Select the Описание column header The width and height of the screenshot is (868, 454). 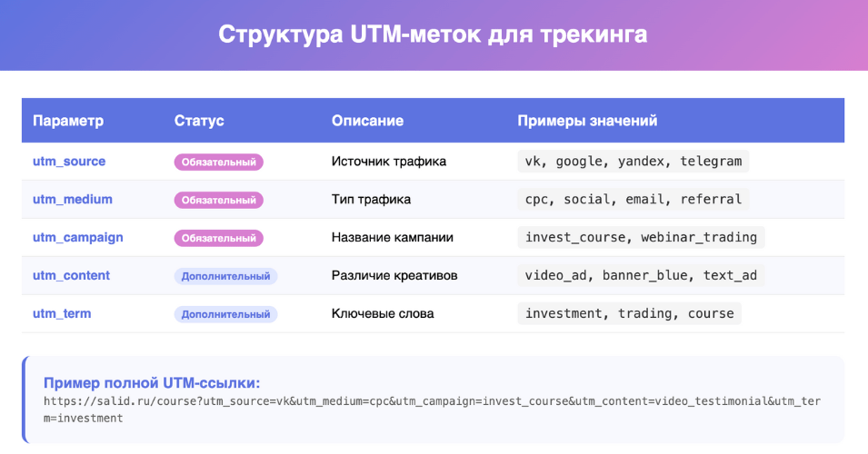coord(367,121)
